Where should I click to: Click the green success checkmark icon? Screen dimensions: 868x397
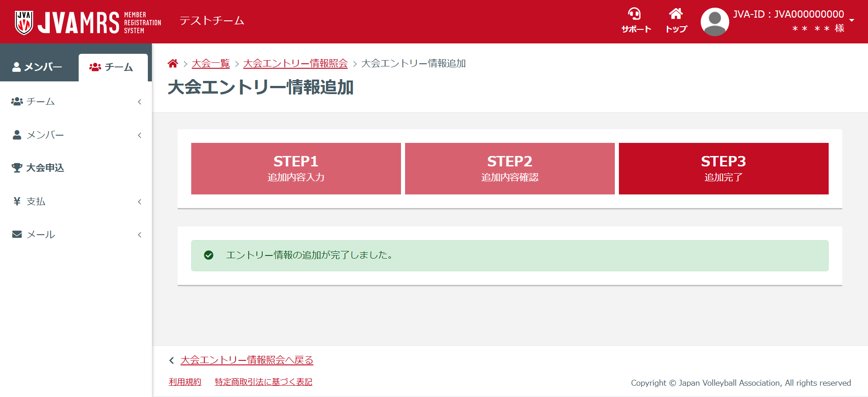point(208,255)
